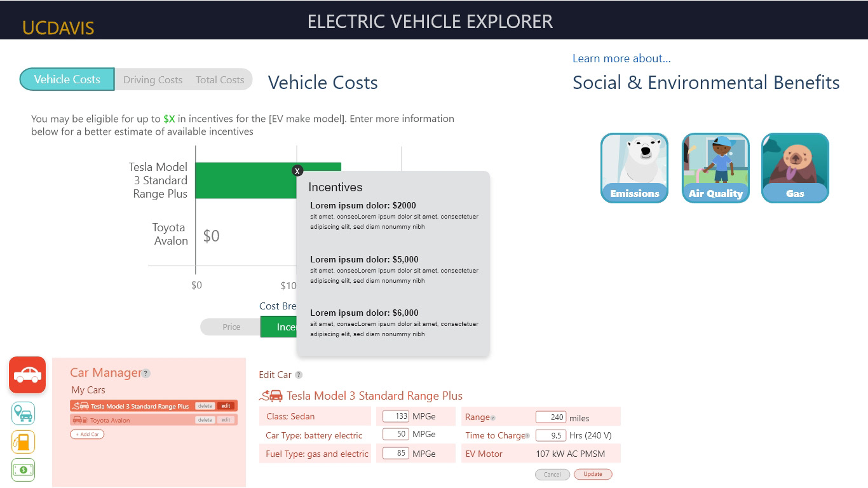Screen dimensions: 868x488
Task: Open the location car sidebar icon
Action: pos(24,414)
